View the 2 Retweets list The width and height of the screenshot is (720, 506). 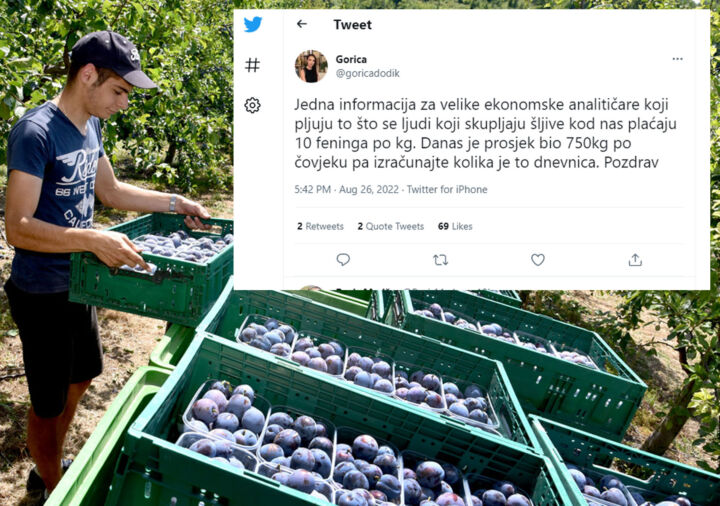tap(320, 226)
